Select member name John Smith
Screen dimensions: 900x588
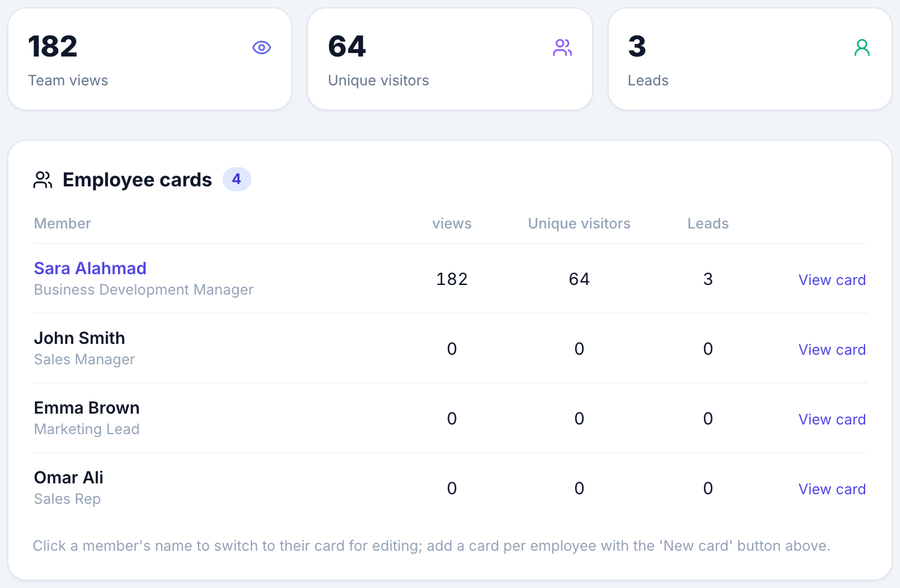point(79,338)
